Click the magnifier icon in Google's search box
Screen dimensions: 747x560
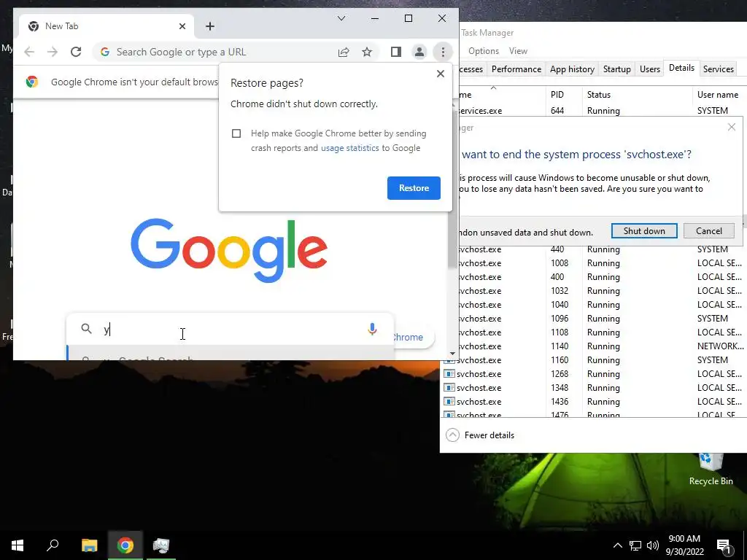(x=86, y=329)
